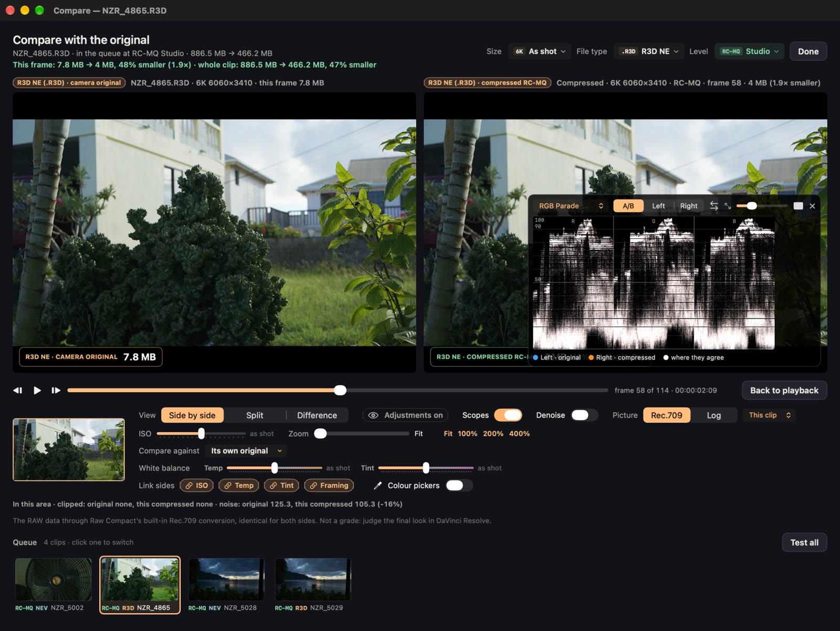840x631 pixels.
Task: Step back one frame
Action: (18, 390)
